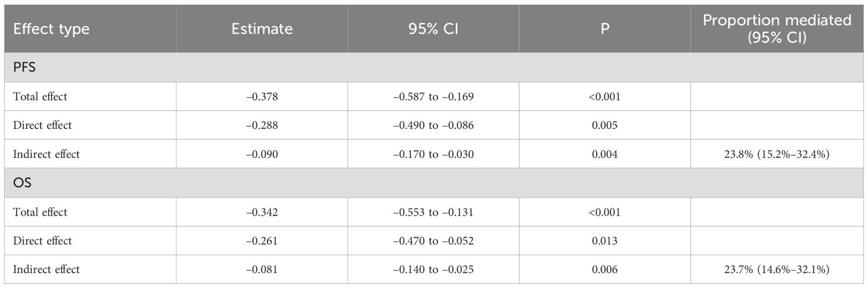868x288 pixels.
Task: Select the "Proportion mediated (95% CI)" header
Action: pos(777,28)
